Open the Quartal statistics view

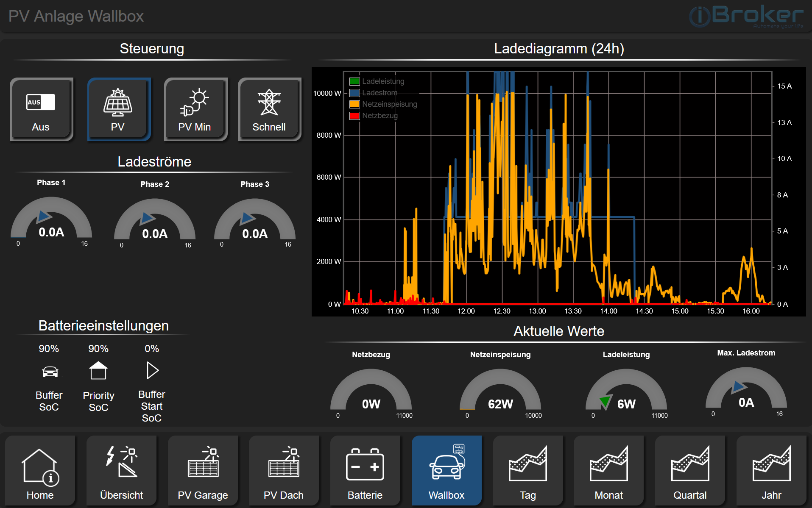[x=690, y=471]
